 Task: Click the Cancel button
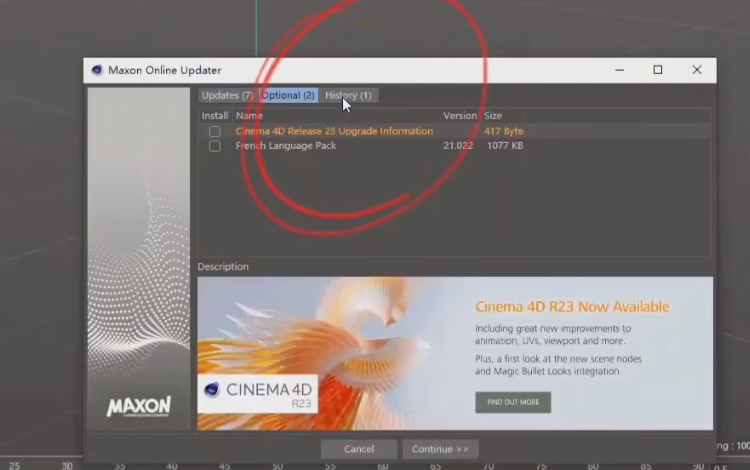(359, 449)
